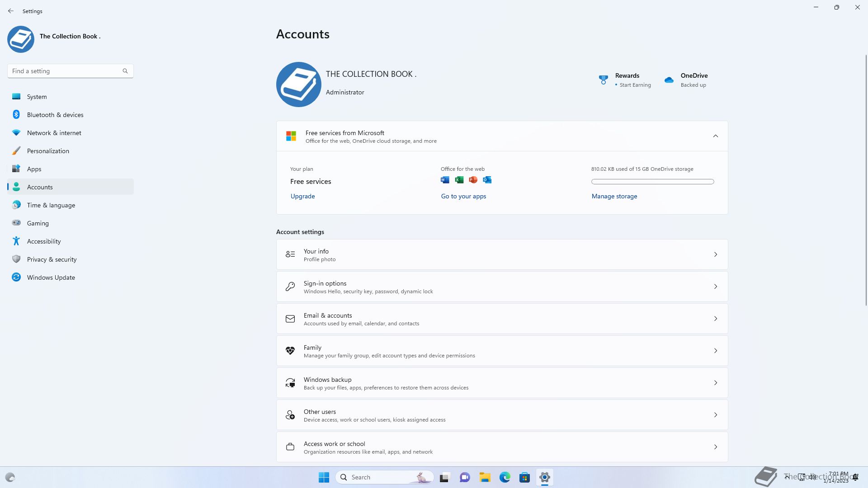
Task: Open Access work or school chevron
Action: [x=715, y=447]
